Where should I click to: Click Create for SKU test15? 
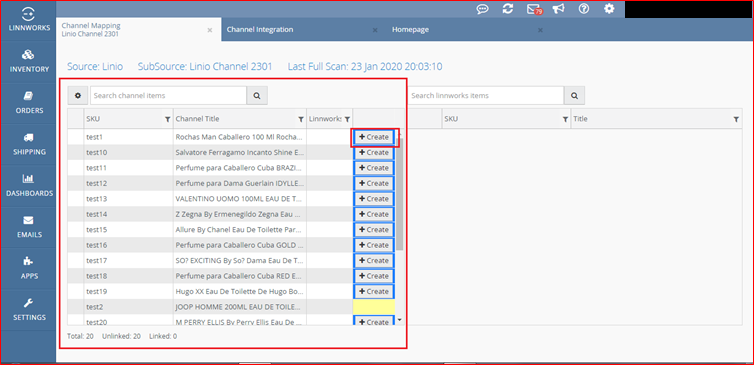[374, 229]
